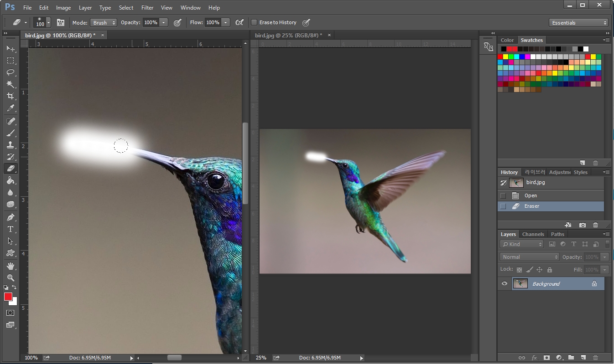Toggle lock transparent pixels
This screenshot has height=364, width=614.
[519, 270]
